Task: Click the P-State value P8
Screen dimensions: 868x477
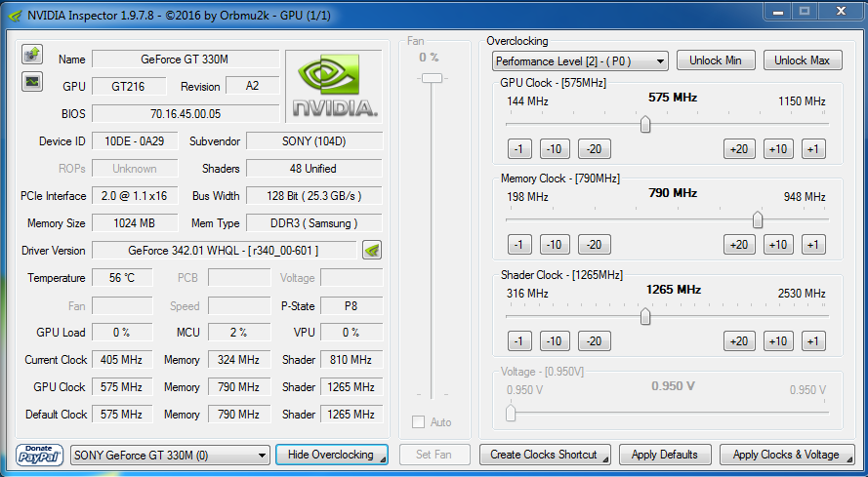Action: point(351,306)
